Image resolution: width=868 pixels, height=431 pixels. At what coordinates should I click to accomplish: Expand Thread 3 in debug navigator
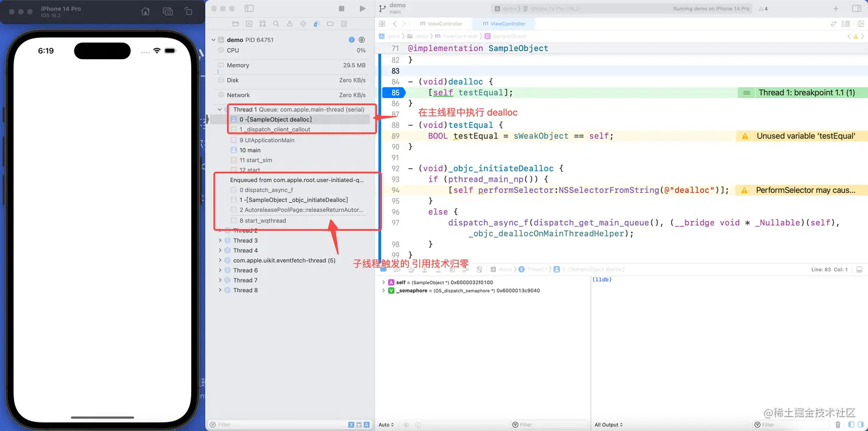[x=220, y=240]
